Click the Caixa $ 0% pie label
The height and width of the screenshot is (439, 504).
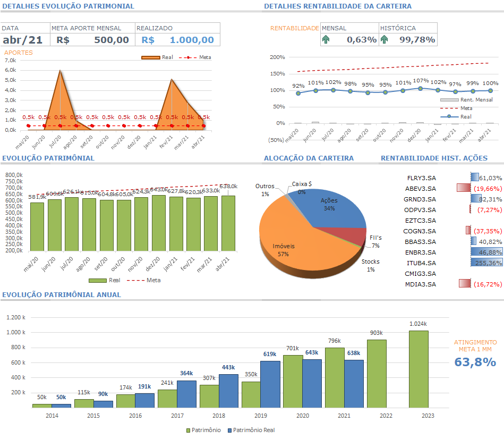coord(302,188)
